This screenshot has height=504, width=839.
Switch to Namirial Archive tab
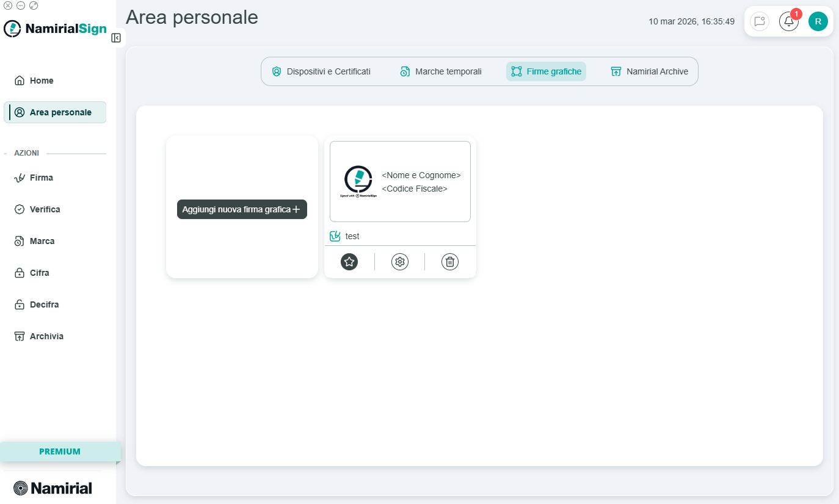click(x=650, y=71)
